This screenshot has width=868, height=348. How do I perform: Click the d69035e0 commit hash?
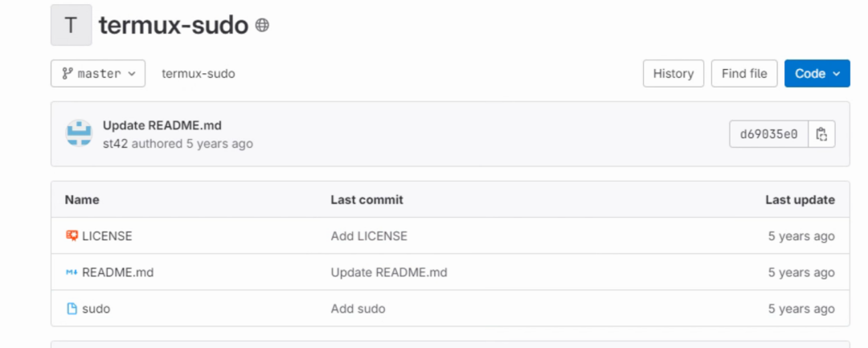[769, 134]
